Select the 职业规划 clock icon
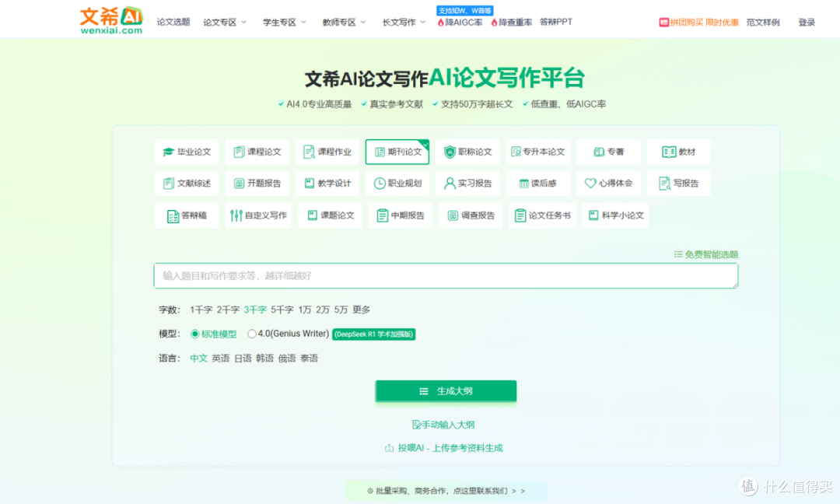Image resolution: width=840 pixels, height=504 pixels. tap(380, 184)
